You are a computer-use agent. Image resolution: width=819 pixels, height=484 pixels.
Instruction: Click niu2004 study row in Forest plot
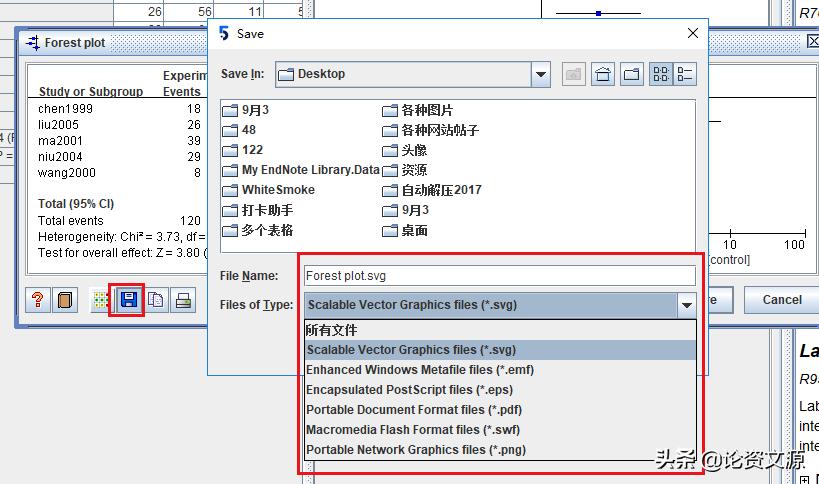pyautogui.click(x=60, y=157)
